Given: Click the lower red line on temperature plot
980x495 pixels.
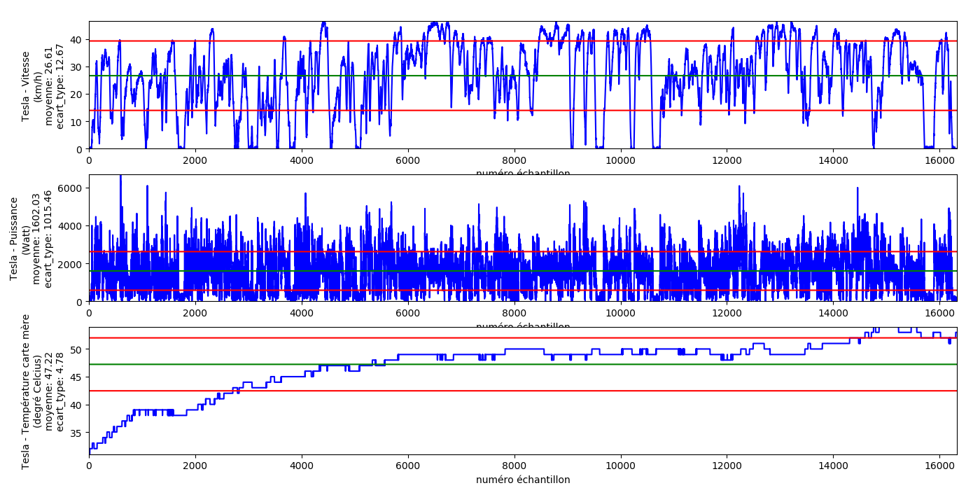Looking at the screenshot, I should [x=523, y=391].
